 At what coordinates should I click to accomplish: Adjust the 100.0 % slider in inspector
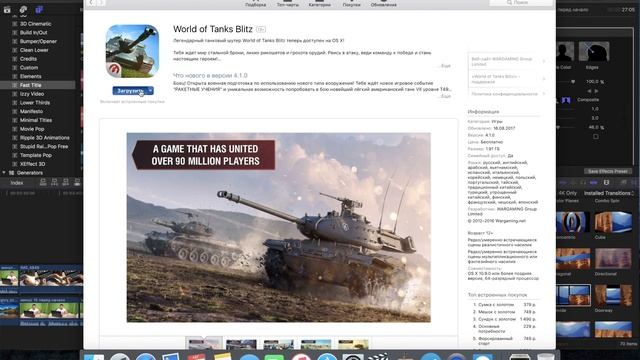[x=573, y=82]
